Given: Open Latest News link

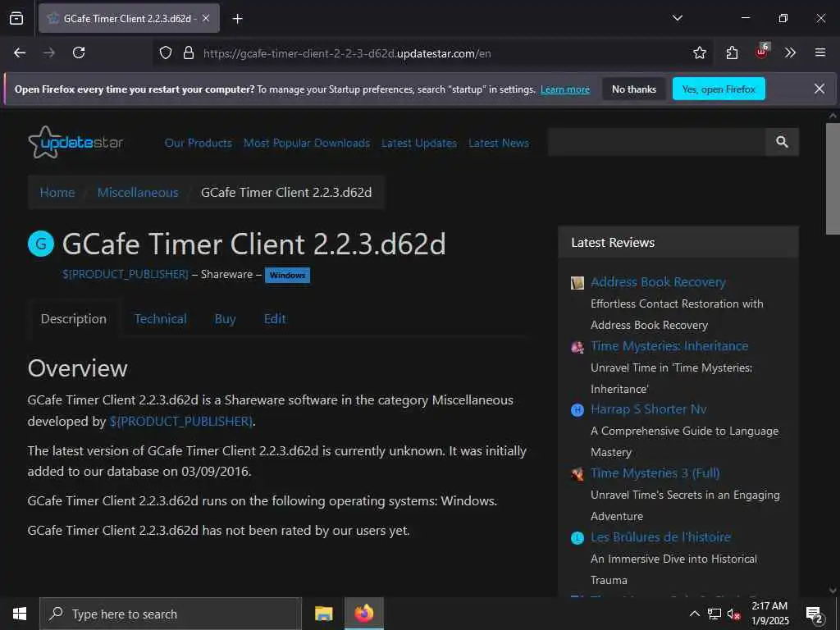Looking at the screenshot, I should point(498,143).
